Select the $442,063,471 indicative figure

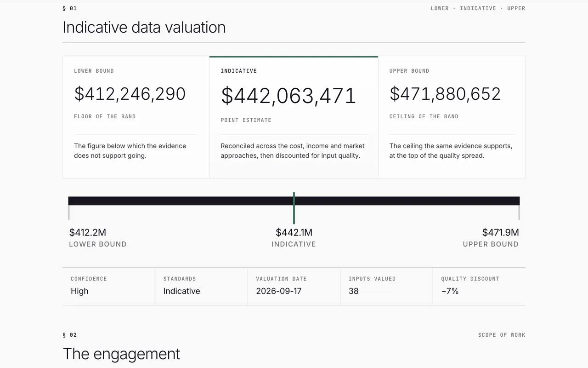tap(288, 96)
